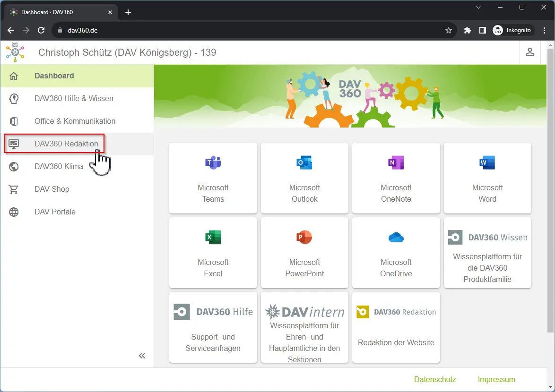Launch Microsoft Outlook from the dashboard
The height and width of the screenshot is (392, 555).
[x=304, y=178]
